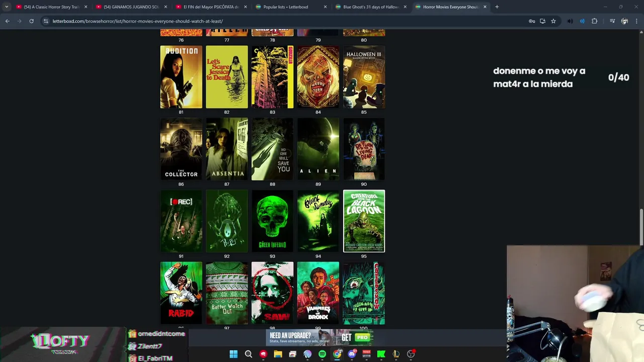644x362 pixels.
Task: Open the Audition poster numbered 81
Action: tap(181, 77)
